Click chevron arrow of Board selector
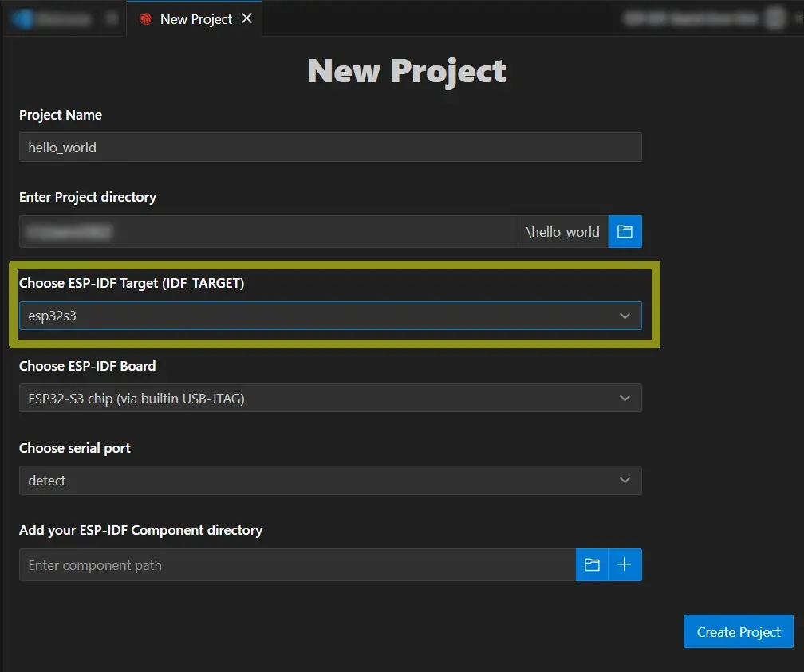Screen dimensions: 804x672 [x=625, y=398]
